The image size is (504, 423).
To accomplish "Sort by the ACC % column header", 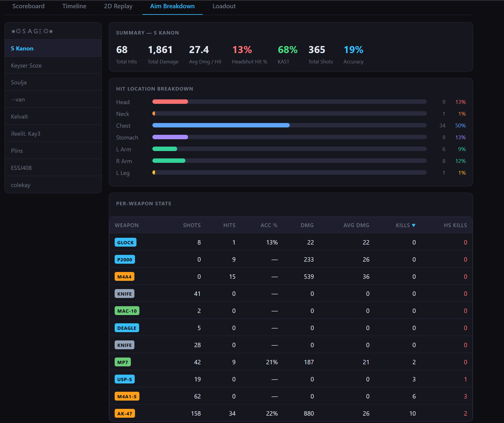I will point(269,225).
